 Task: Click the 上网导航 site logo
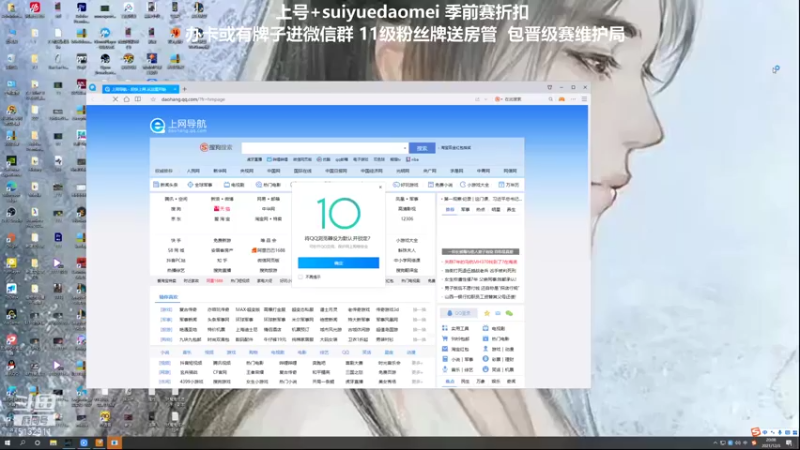[178, 126]
